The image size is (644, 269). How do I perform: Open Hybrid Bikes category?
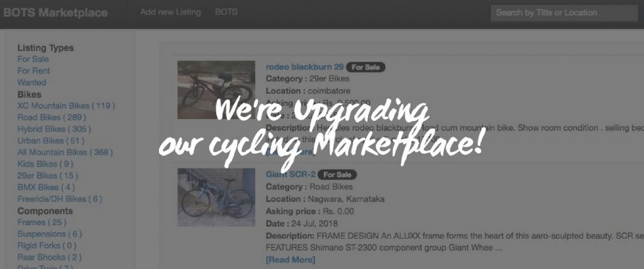[x=54, y=129]
